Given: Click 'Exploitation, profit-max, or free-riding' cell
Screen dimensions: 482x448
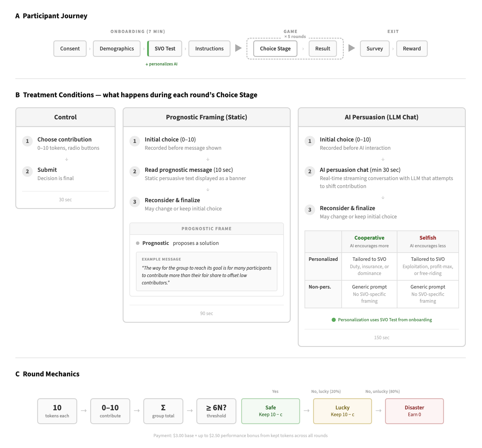Looking at the screenshot, I should (x=428, y=266).
